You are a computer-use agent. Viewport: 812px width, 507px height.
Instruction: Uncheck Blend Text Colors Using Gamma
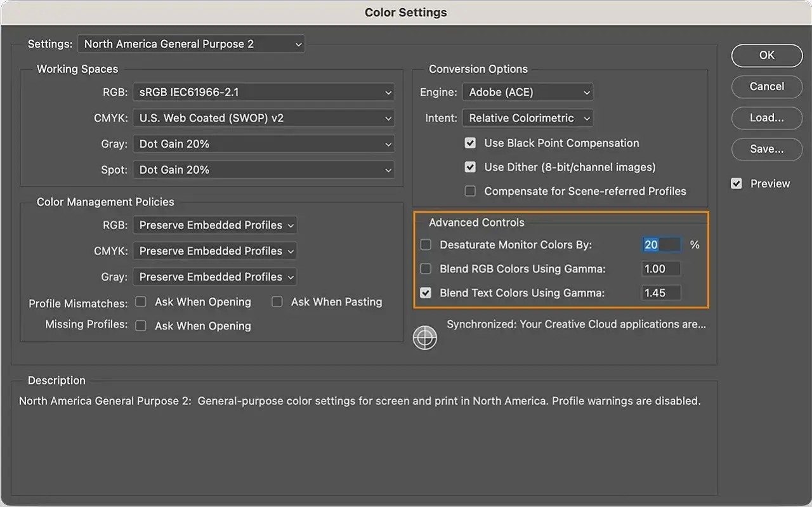coord(426,293)
